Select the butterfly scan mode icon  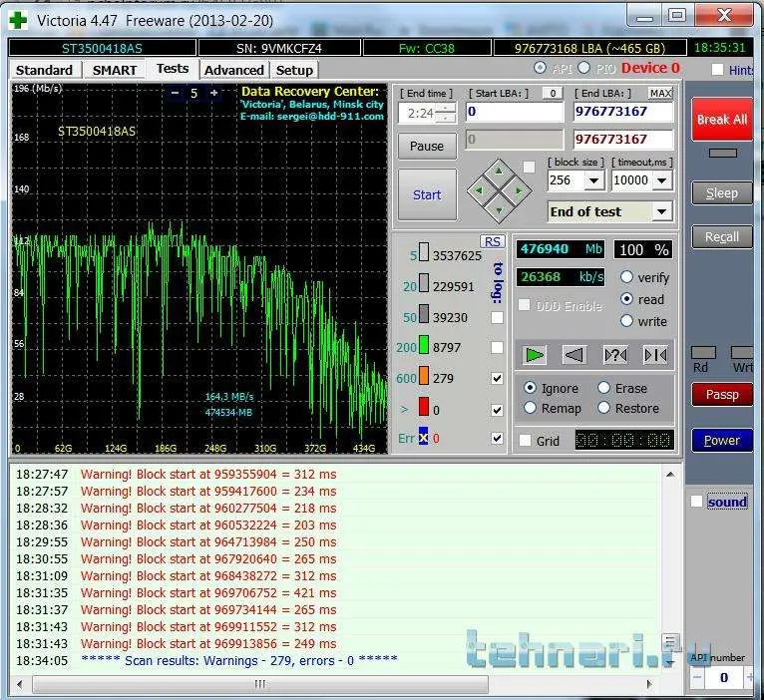coord(655,354)
